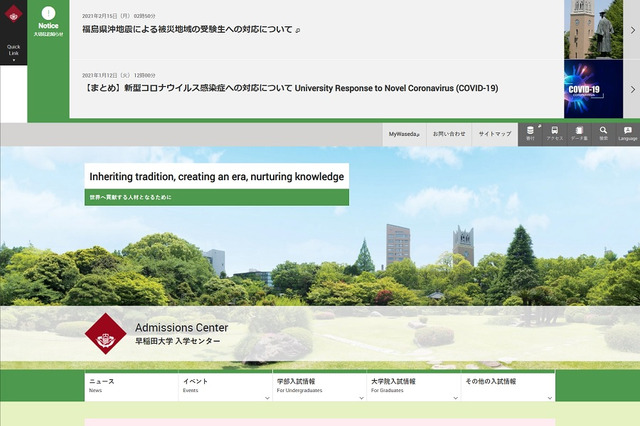Click the clock tower statue thumbnail
The width and height of the screenshot is (640, 426).
(593, 29)
